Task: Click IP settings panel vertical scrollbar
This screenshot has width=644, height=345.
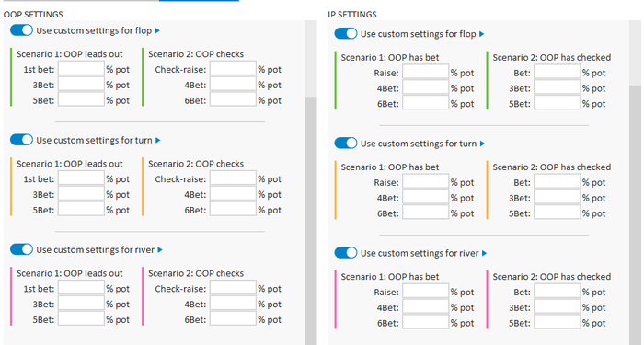Action: pos(635,212)
